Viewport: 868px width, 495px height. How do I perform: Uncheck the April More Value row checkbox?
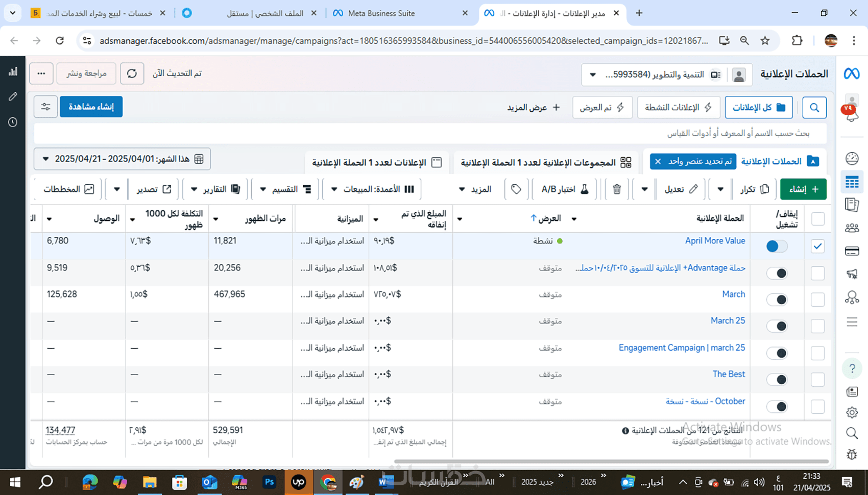pyautogui.click(x=817, y=246)
